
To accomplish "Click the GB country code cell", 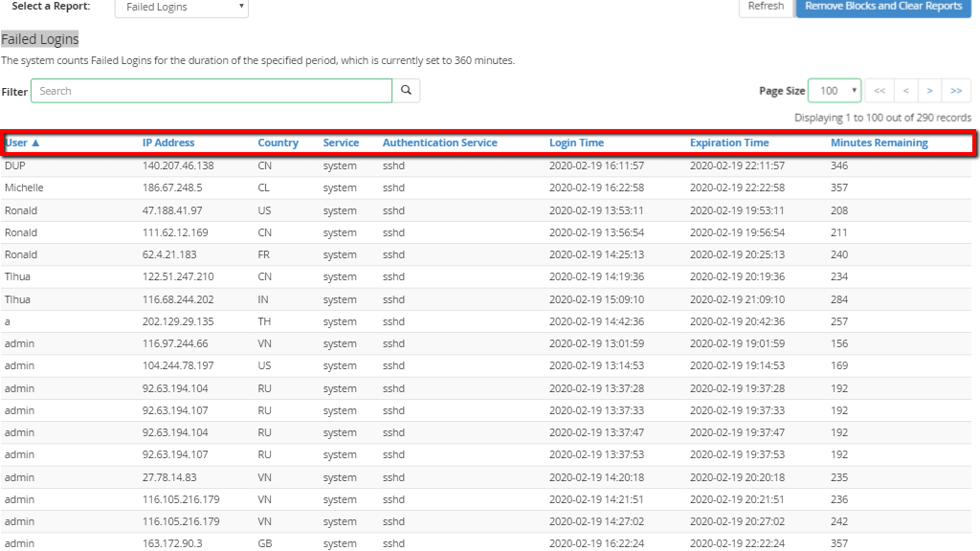I will 265,543.
